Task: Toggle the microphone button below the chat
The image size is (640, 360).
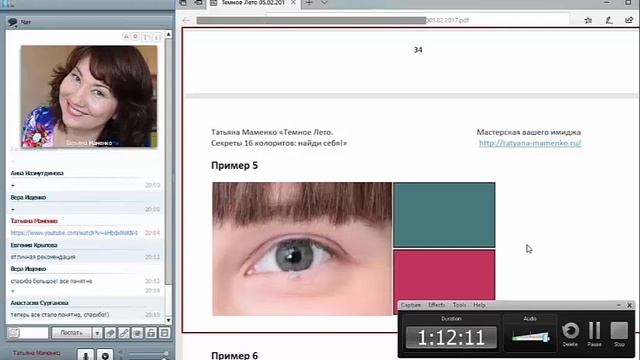Action: tap(86, 355)
